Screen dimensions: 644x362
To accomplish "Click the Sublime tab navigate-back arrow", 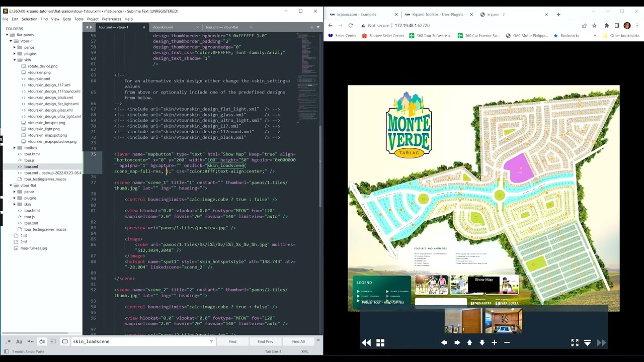I will [x=87, y=27].
